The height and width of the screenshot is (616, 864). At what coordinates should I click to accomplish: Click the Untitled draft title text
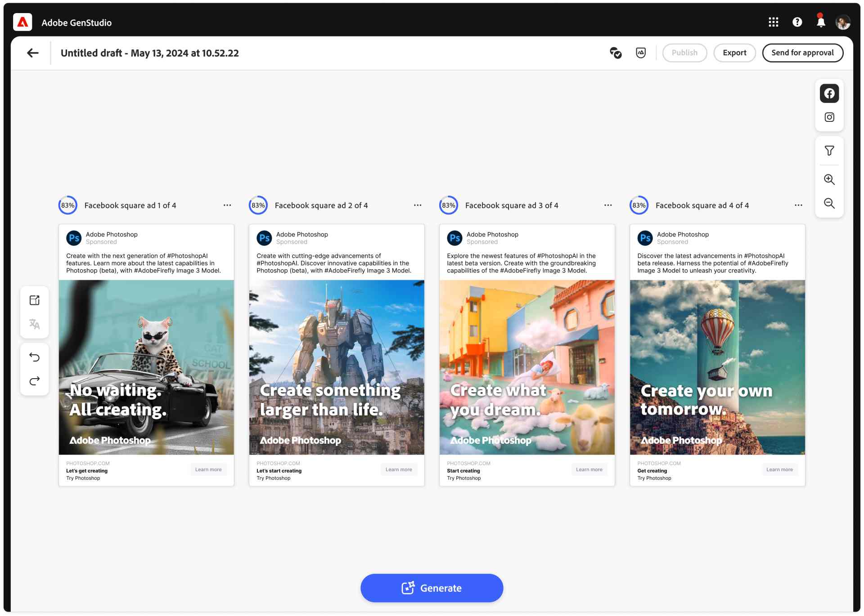149,53
